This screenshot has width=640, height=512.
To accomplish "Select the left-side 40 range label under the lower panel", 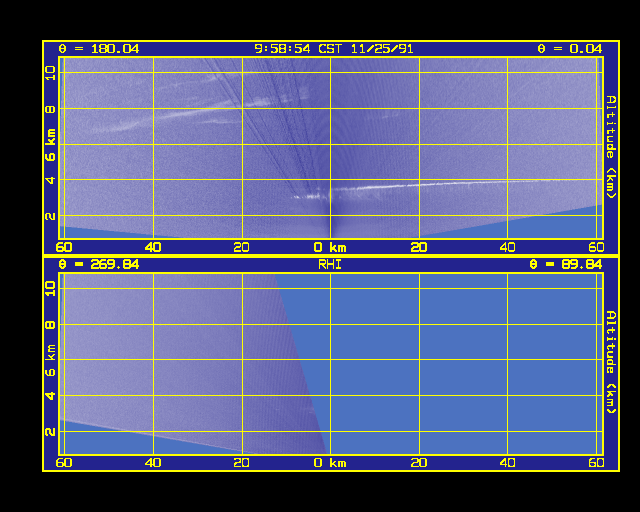I will [x=153, y=463].
